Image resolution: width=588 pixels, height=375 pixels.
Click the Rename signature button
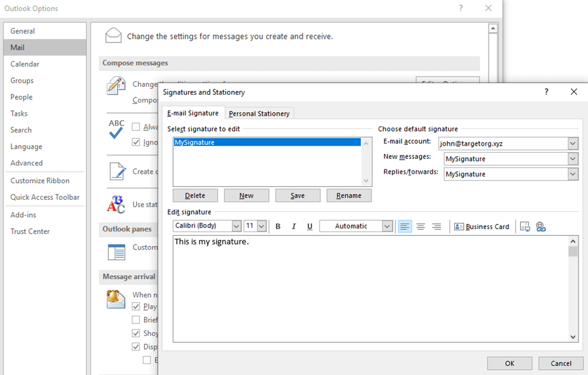coord(349,195)
